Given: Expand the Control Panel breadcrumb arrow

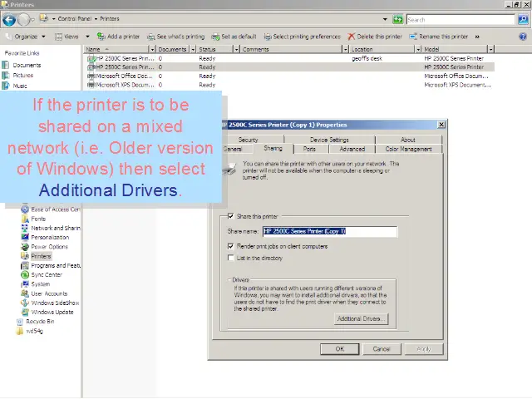Looking at the screenshot, I should coord(96,18).
